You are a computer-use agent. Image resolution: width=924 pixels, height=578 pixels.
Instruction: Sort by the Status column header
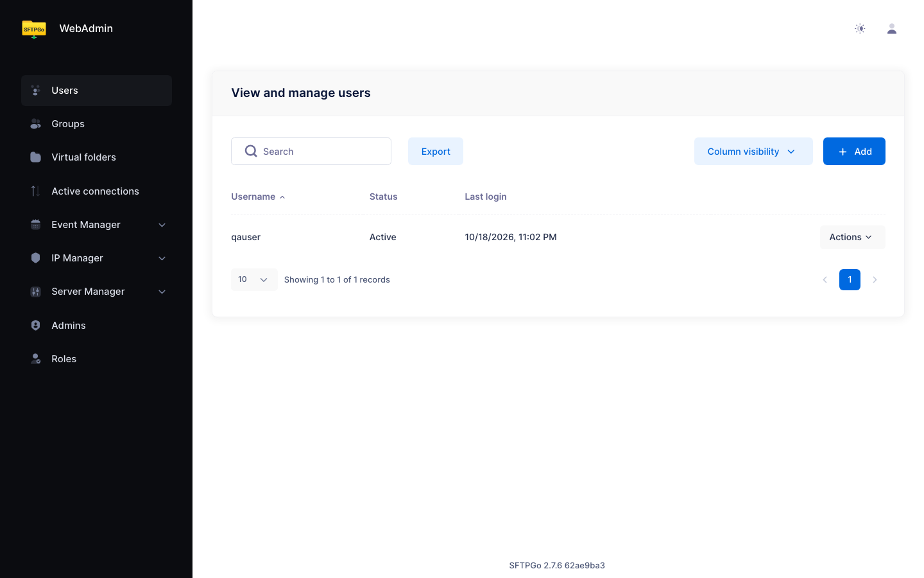[383, 197]
